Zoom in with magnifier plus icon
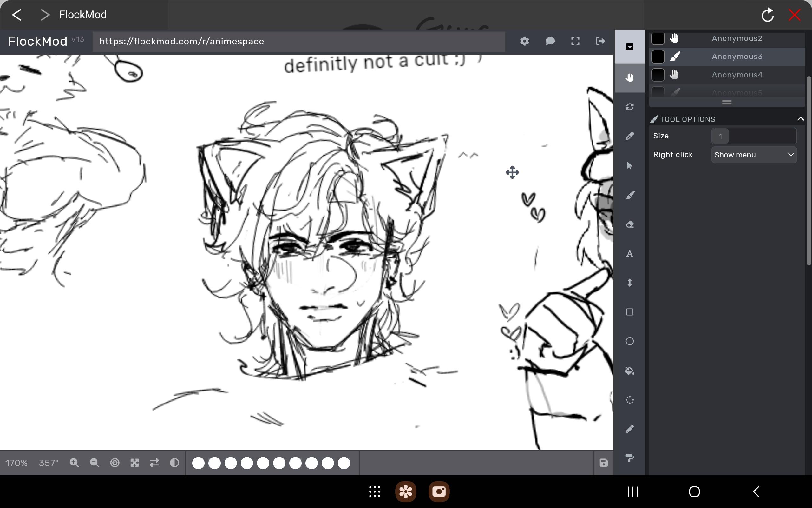Screen dimensions: 812x508 click(74, 463)
